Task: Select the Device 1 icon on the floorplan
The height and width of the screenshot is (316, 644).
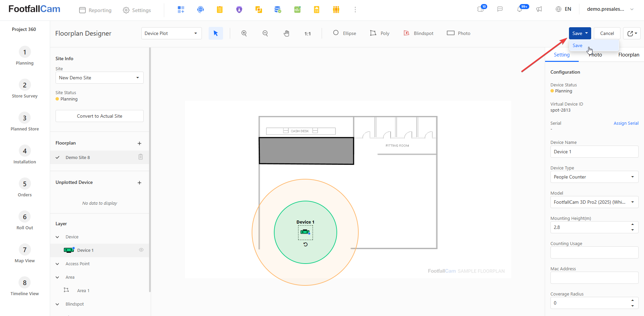Action: coord(305,232)
